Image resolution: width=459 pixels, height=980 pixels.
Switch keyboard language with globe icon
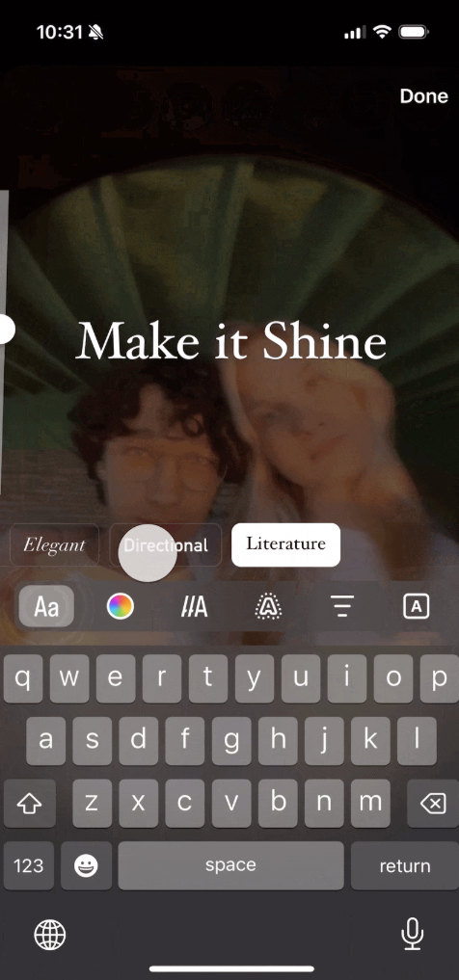[49, 935]
